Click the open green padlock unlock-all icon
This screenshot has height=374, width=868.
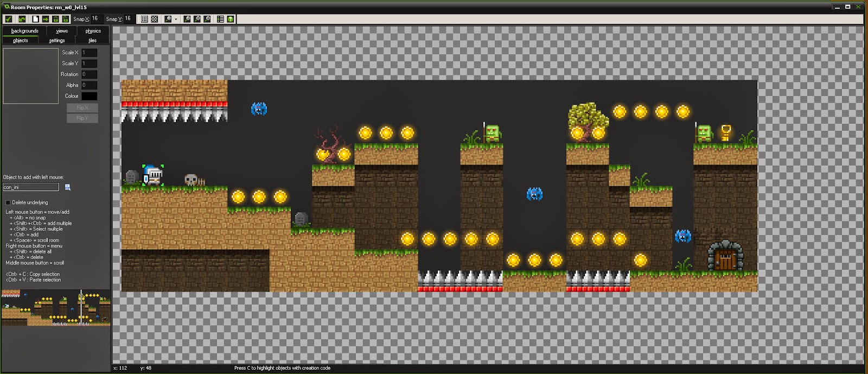coord(65,19)
